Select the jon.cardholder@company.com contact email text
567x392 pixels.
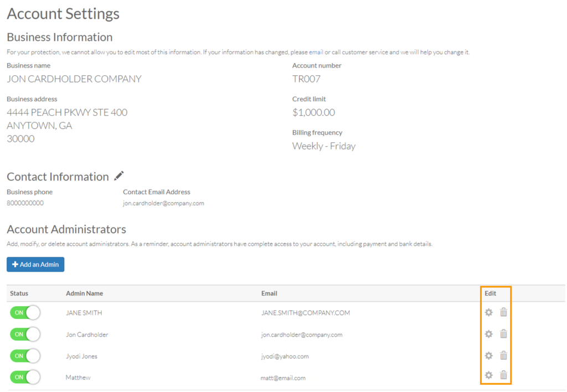point(163,203)
